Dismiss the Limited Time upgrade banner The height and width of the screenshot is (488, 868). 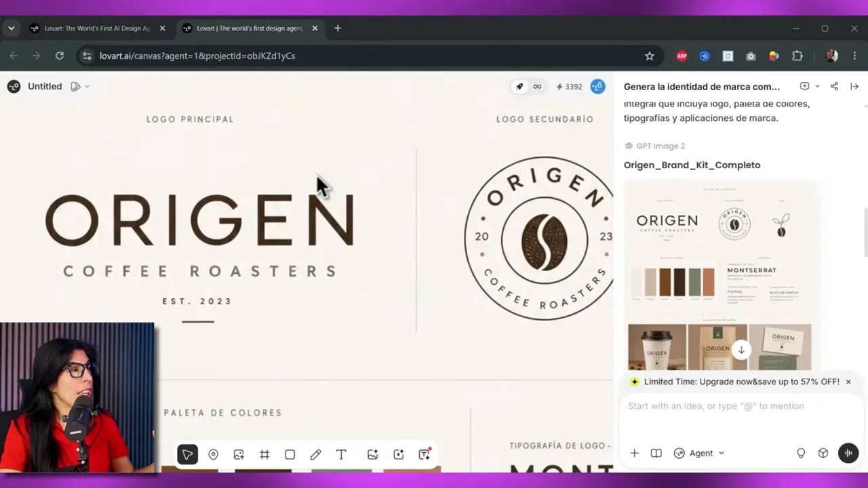pos(848,382)
